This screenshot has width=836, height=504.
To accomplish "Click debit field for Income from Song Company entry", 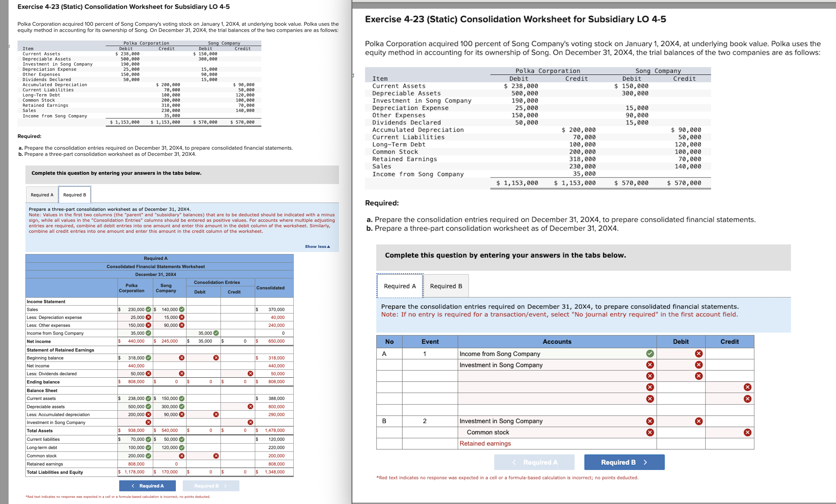I will pyautogui.click(x=681, y=354).
